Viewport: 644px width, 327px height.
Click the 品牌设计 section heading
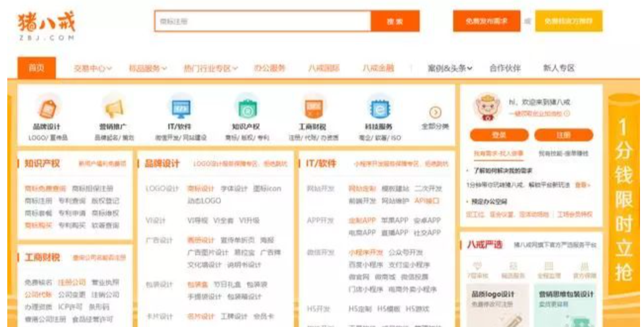tap(162, 163)
